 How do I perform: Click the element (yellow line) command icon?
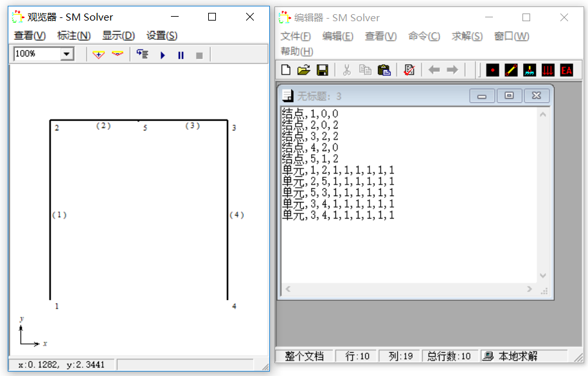tap(511, 70)
